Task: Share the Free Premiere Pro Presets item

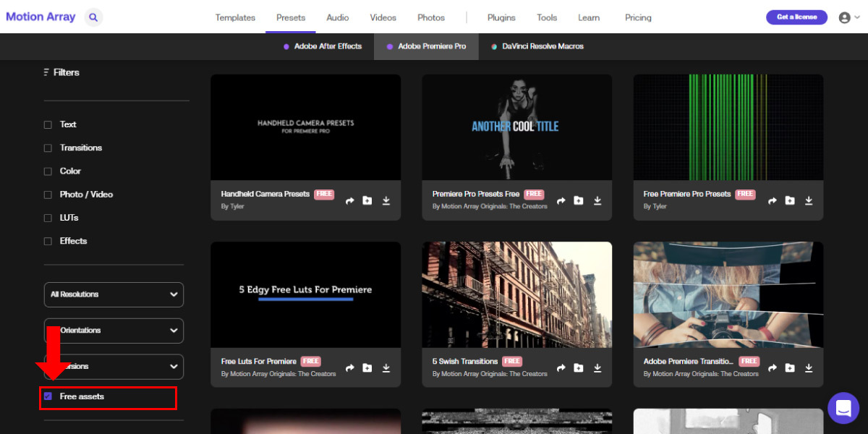Action: coord(772,200)
